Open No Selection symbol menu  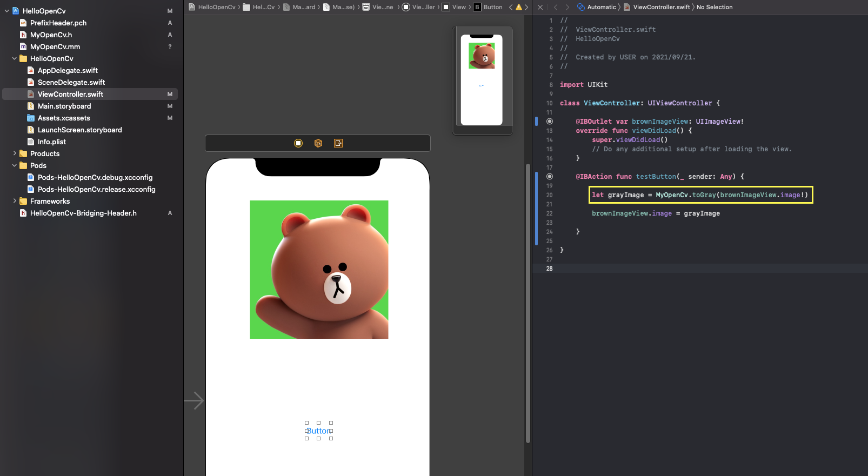coord(715,7)
